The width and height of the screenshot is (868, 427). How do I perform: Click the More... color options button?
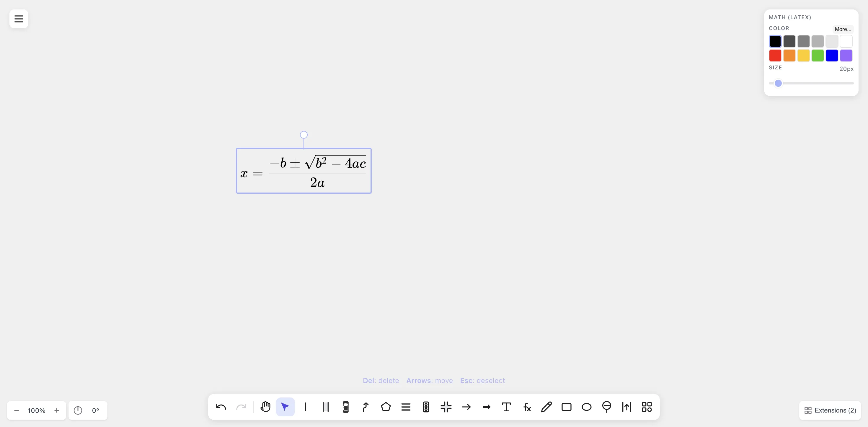[x=843, y=29]
